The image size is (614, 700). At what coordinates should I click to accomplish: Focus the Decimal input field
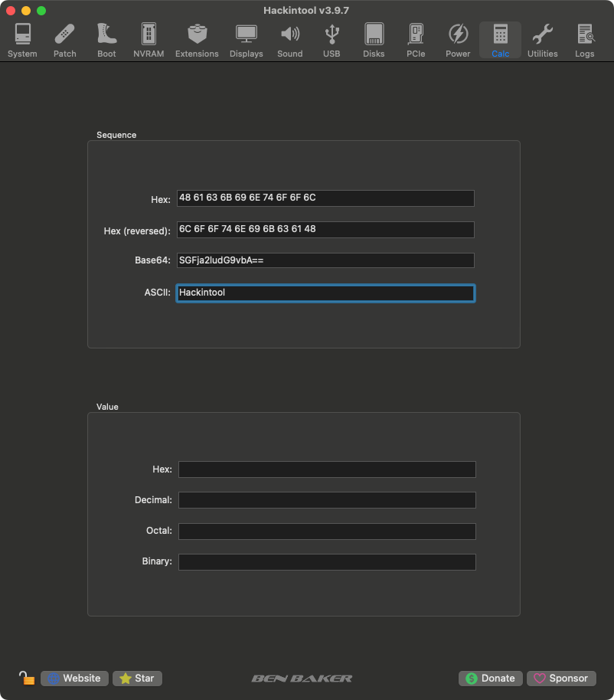coord(327,500)
